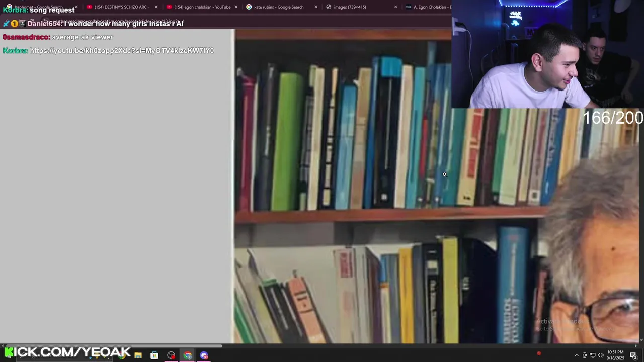This screenshot has height=362, width=644.
Task: Open the Discord taskbar icon
Action: click(204, 355)
